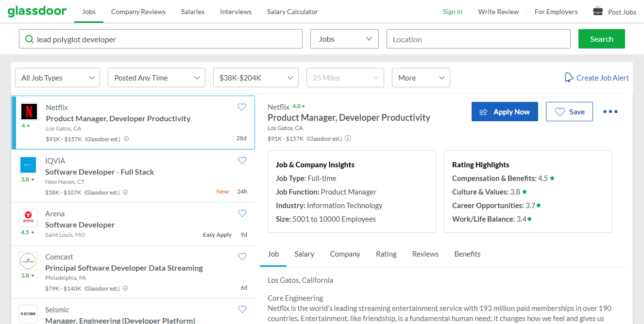Click the bell icon for job alert
Viewport: 644px width, 324px height.
(x=569, y=78)
